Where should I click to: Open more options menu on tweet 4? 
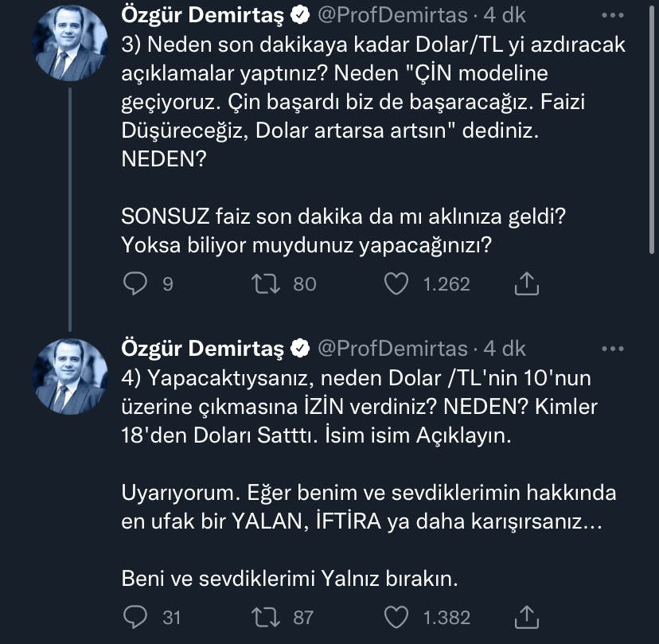click(x=612, y=349)
